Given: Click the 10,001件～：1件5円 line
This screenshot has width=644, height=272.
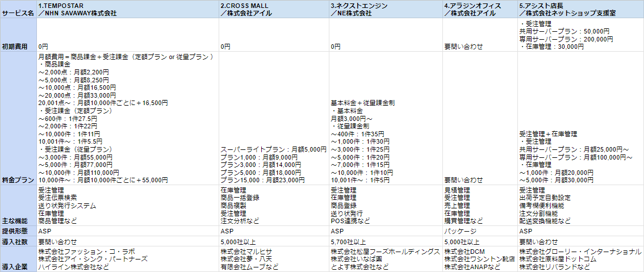Looking at the screenshot, I should point(359,180).
